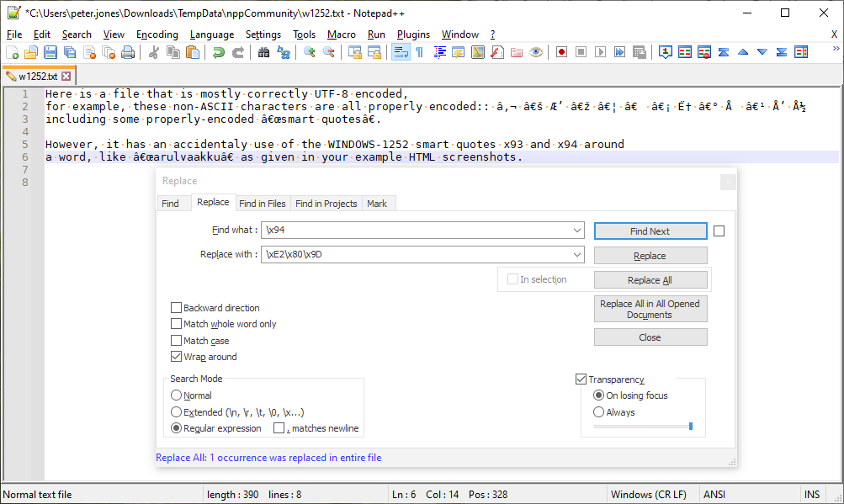Close current document via toolbar icon
The height and width of the screenshot is (504, 844).
[x=89, y=52]
